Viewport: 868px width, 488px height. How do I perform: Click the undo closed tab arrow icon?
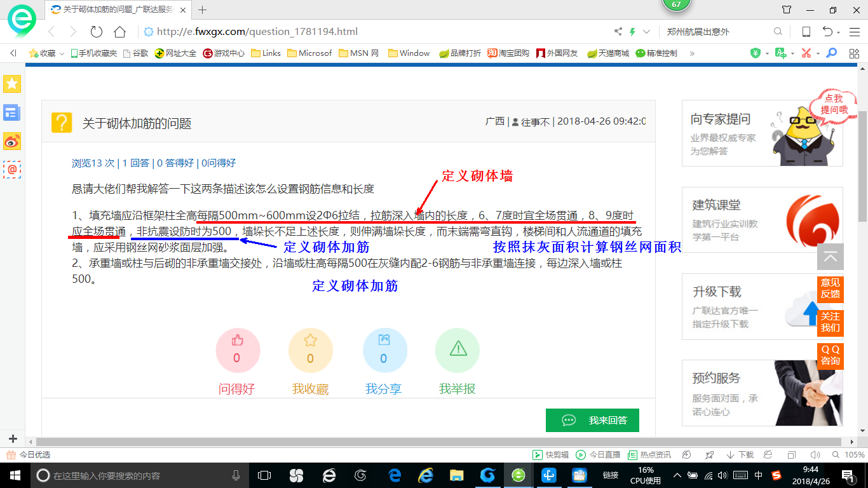pyautogui.click(x=827, y=32)
